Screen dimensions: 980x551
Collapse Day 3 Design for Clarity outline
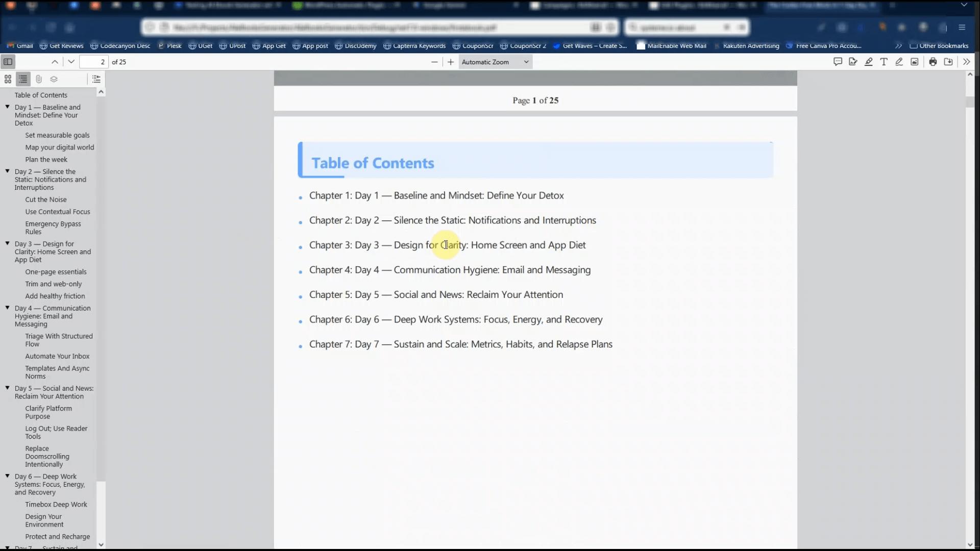[x=8, y=244]
